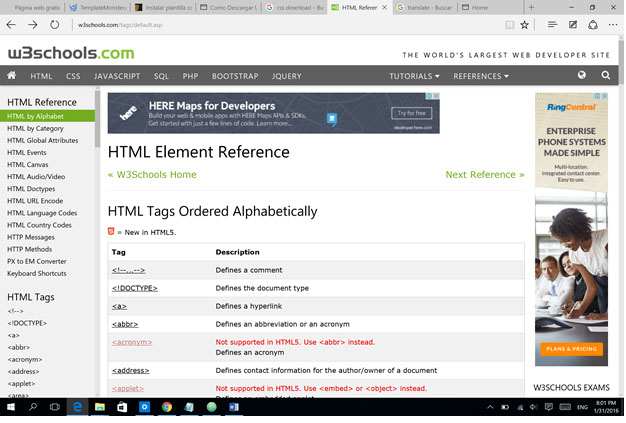626x423 pixels.
Task: Open HTML Global Attributes in sidebar
Action: [x=42, y=140]
